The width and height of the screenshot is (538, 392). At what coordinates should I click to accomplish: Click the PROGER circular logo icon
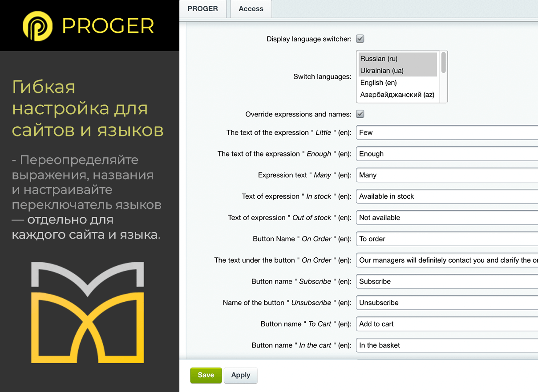click(x=37, y=26)
